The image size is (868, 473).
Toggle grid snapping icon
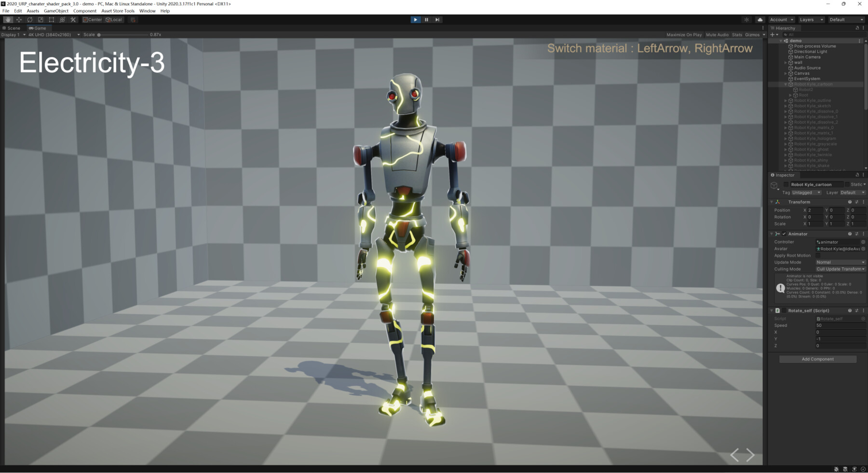[x=133, y=20]
